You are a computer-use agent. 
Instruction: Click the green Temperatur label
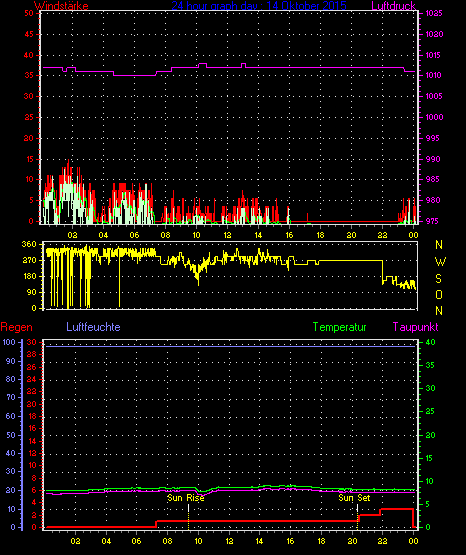click(339, 327)
